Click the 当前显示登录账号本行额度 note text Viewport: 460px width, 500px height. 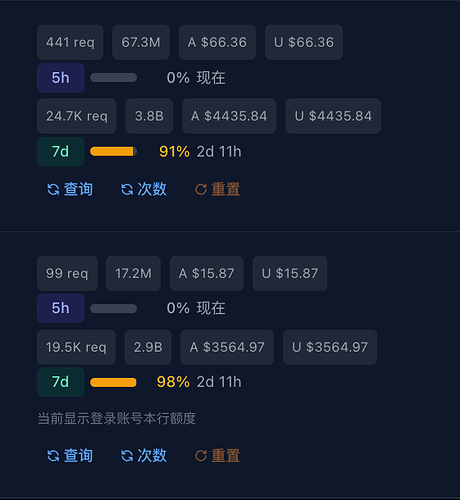[117, 418]
